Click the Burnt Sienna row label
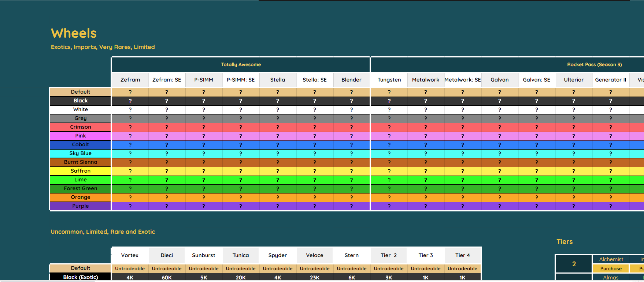The width and height of the screenshot is (644, 282). point(80,162)
